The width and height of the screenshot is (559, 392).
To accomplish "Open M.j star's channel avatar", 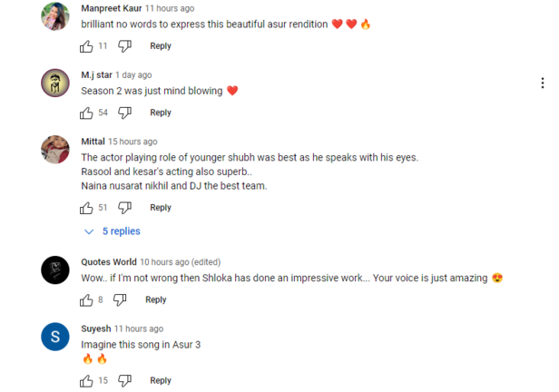I will point(55,83).
